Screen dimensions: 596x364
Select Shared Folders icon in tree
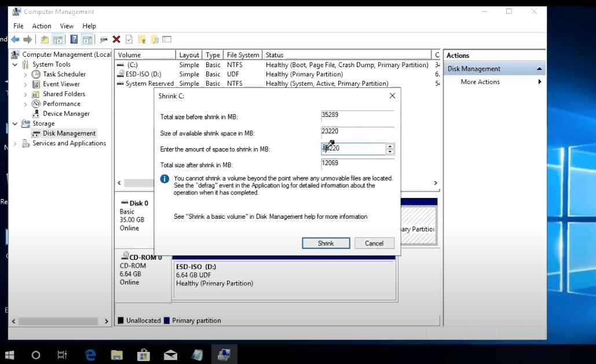(36, 94)
